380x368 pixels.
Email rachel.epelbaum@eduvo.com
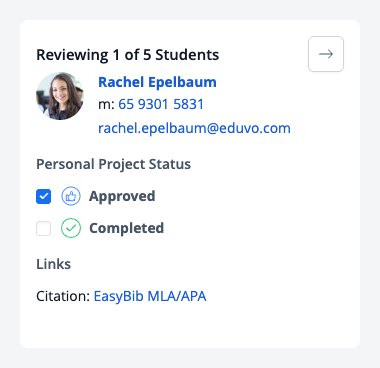pyautogui.click(x=194, y=128)
